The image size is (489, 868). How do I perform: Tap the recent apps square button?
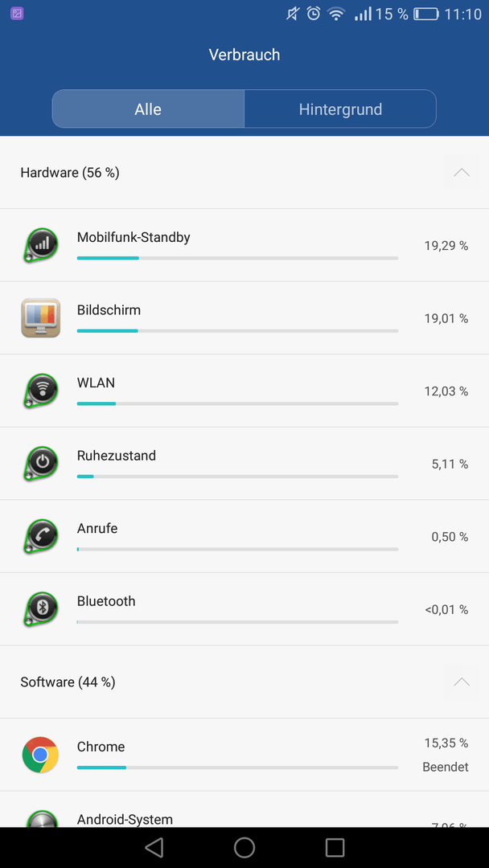[x=335, y=847]
